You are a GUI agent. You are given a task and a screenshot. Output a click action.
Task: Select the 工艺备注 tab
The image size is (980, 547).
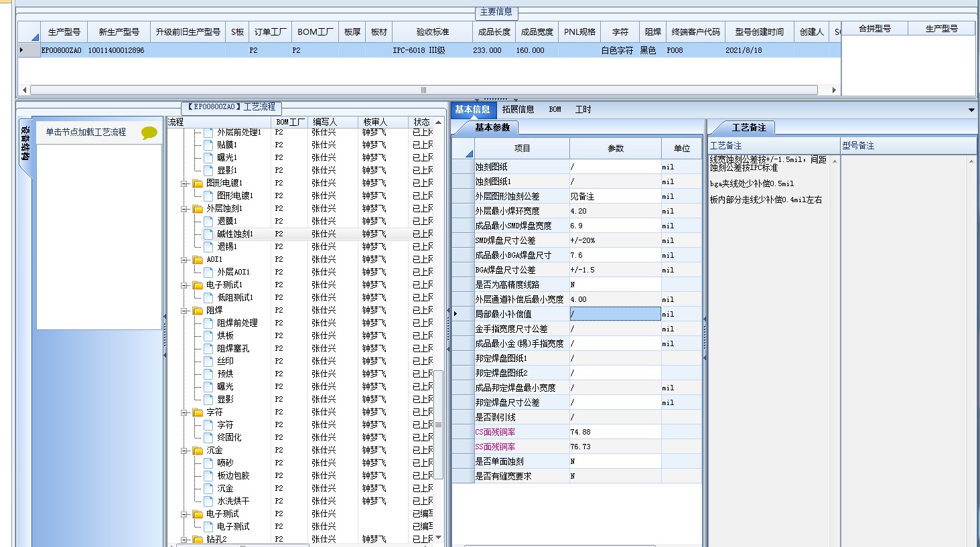click(x=749, y=127)
